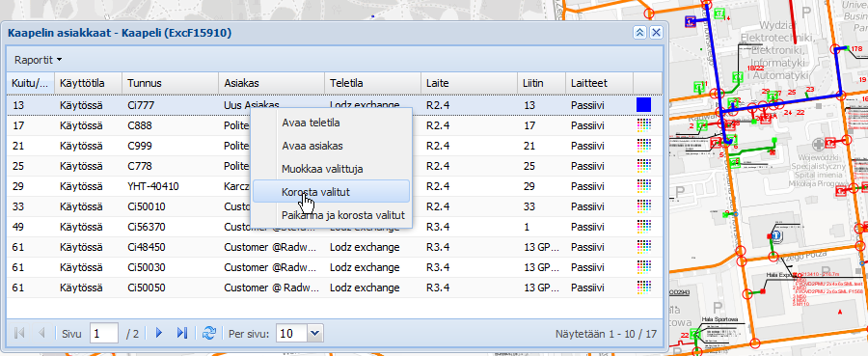Viewport: 868px width, 356px height.
Task: Select the C778 tunnus cell
Action: point(170,166)
